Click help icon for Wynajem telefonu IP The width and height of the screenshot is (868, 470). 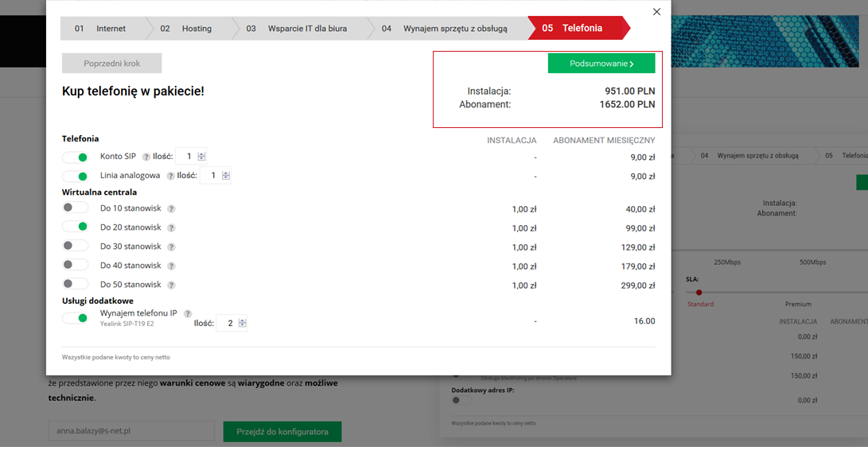(x=188, y=314)
